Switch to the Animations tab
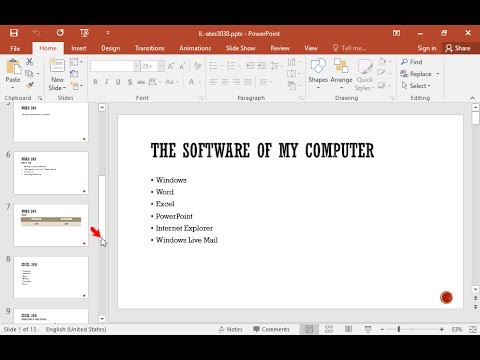480x360 pixels. 195,48
